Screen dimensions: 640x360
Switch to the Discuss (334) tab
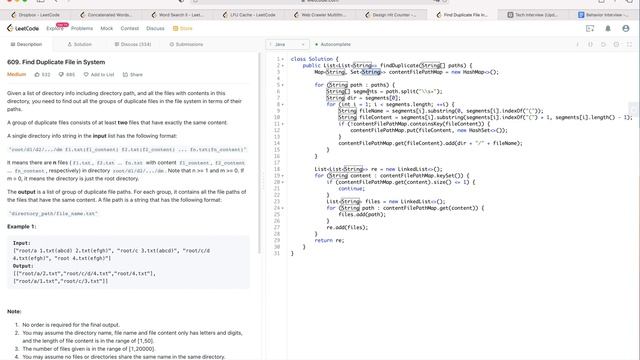coord(133,44)
